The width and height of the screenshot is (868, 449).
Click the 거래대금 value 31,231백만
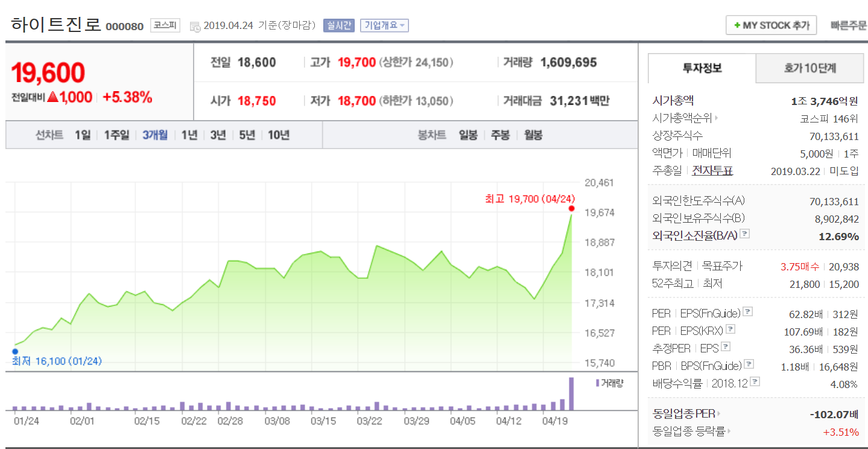pyautogui.click(x=580, y=101)
